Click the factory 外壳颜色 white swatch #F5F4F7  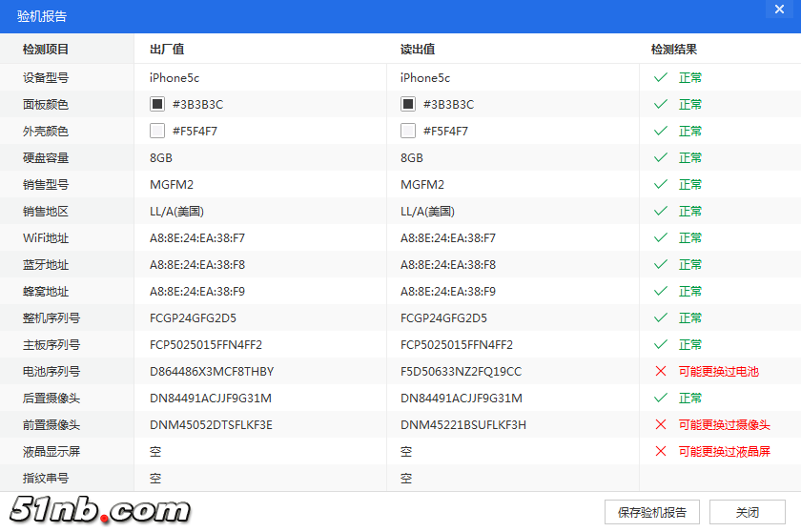point(157,131)
